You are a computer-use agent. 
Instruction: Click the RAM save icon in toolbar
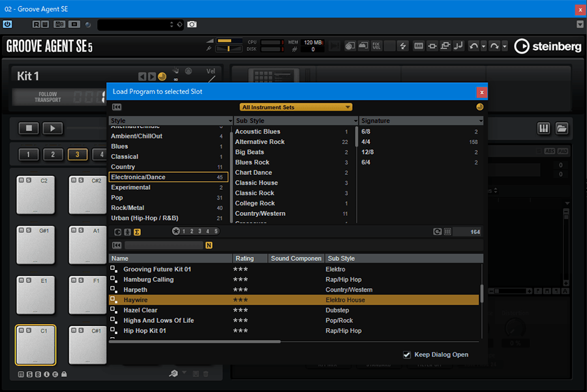click(x=418, y=46)
